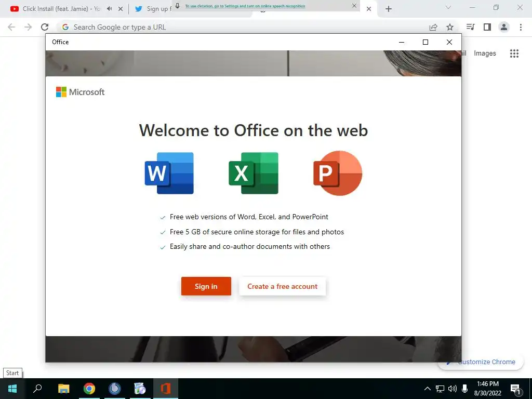Screen dimensions: 532x399
Task: Open the Windows Start menu
Action: 12,389
